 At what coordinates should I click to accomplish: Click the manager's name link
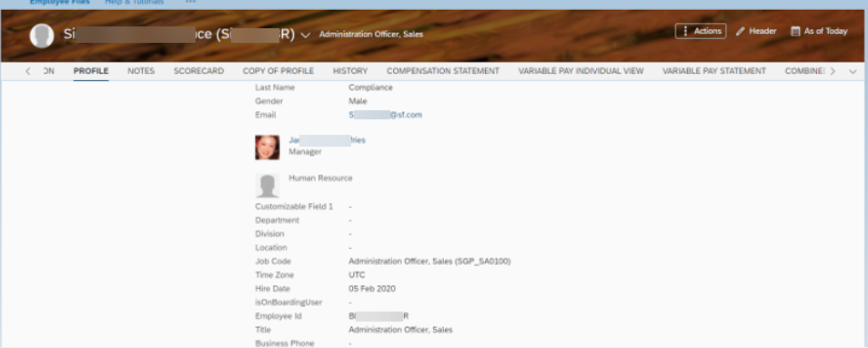pyautogui.click(x=327, y=140)
